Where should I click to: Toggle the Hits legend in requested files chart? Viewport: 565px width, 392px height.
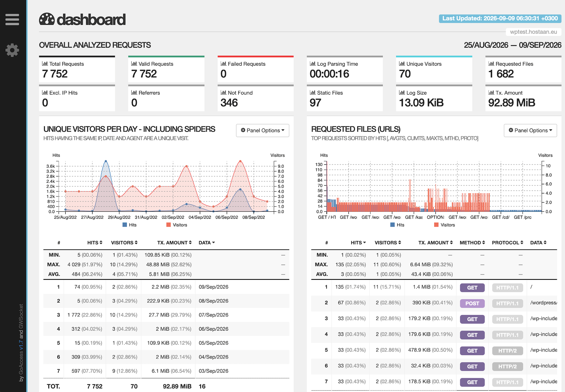pos(397,225)
